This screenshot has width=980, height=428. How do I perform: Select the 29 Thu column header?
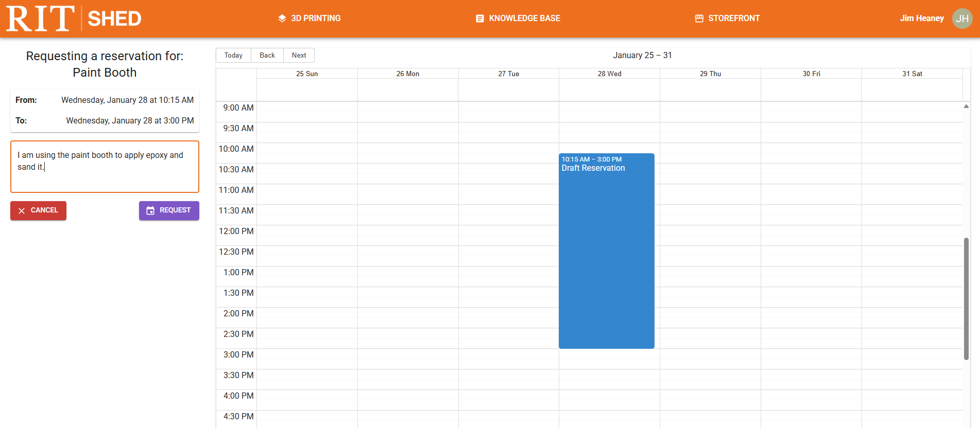click(711, 74)
